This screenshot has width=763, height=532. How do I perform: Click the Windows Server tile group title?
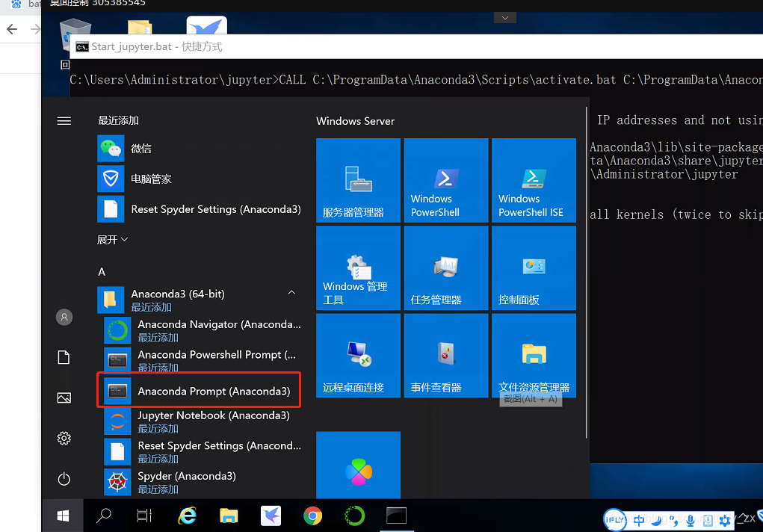click(355, 121)
